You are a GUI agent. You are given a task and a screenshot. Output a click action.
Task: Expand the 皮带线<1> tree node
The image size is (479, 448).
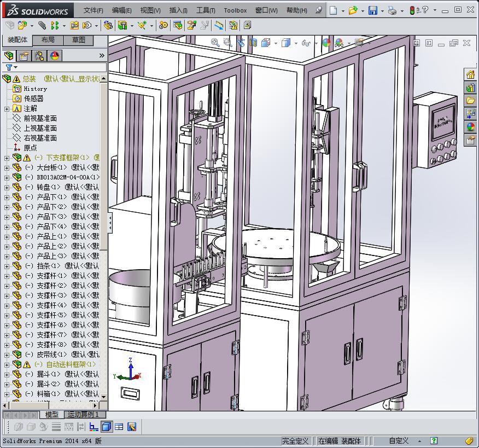(7, 354)
